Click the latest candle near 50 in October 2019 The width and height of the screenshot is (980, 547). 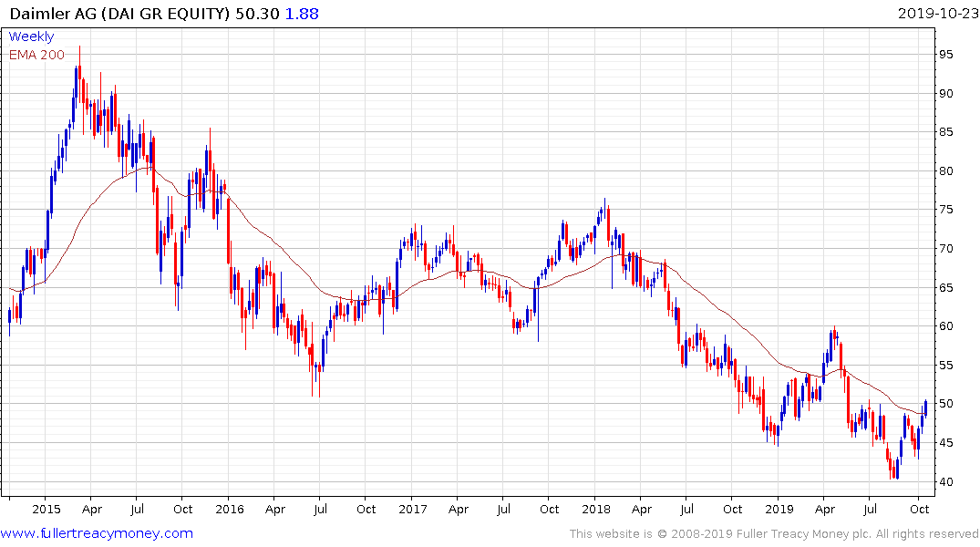click(925, 408)
